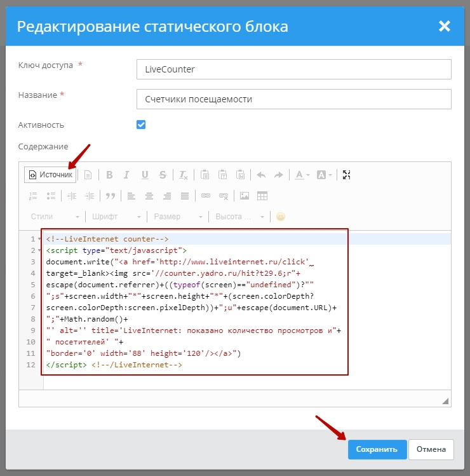Click line number 12 in gutter
The width and height of the screenshot is (470, 476).
pyautogui.click(x=30, y=365)
